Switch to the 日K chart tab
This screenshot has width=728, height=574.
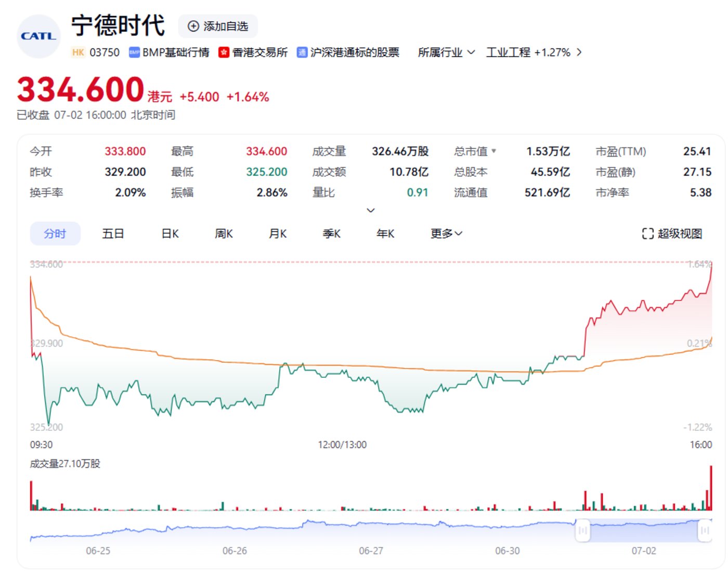tap(170, 234)
